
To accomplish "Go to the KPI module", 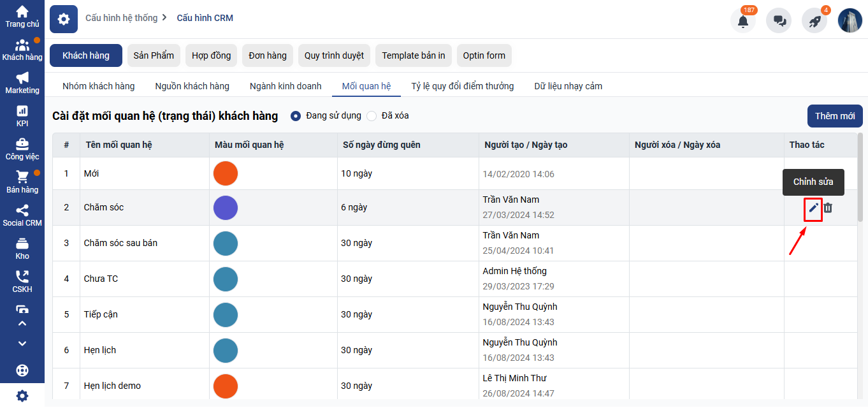I will (x=22, y=116).
